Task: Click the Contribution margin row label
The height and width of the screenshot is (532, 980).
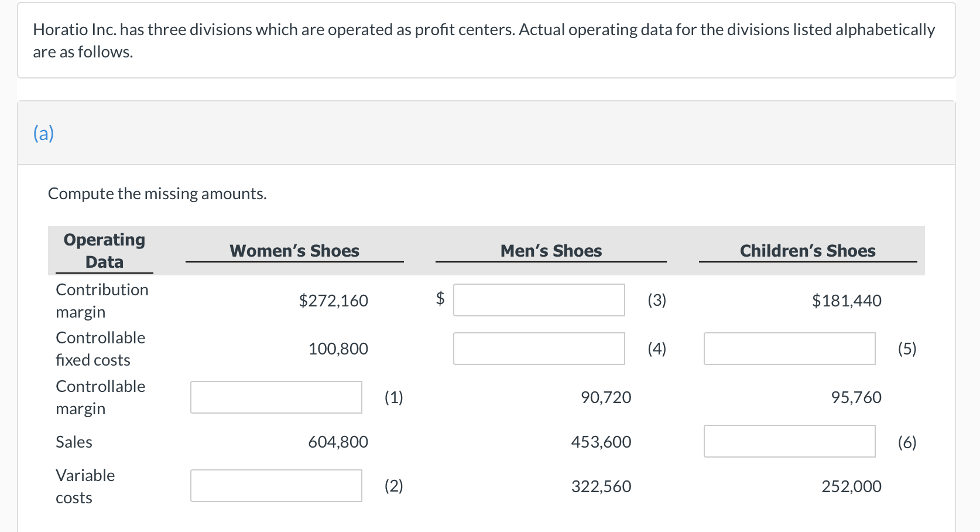Action: (x=102, y=301)
